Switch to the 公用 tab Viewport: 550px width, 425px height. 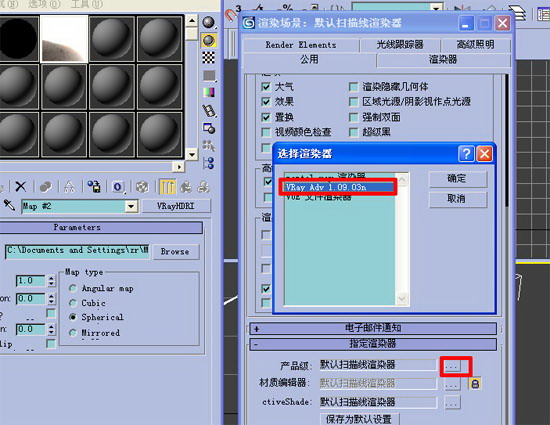[x=309, y=60]
